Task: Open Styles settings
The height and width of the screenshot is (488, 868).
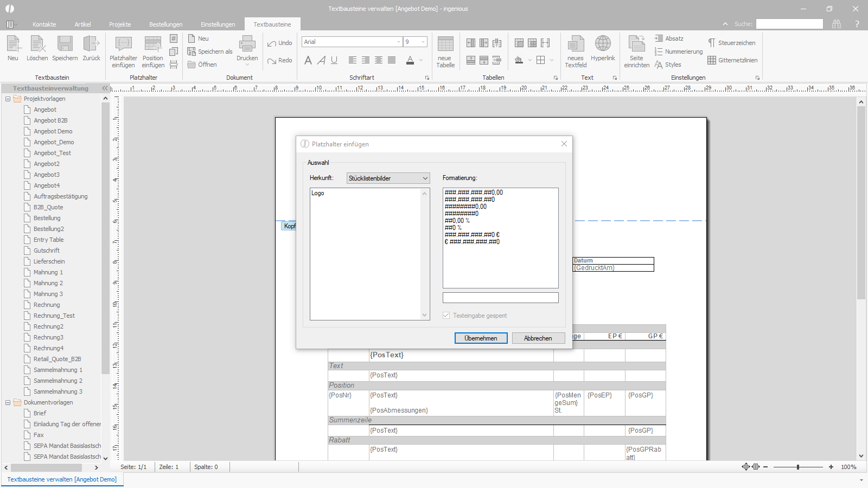Action: coord(668,65)
